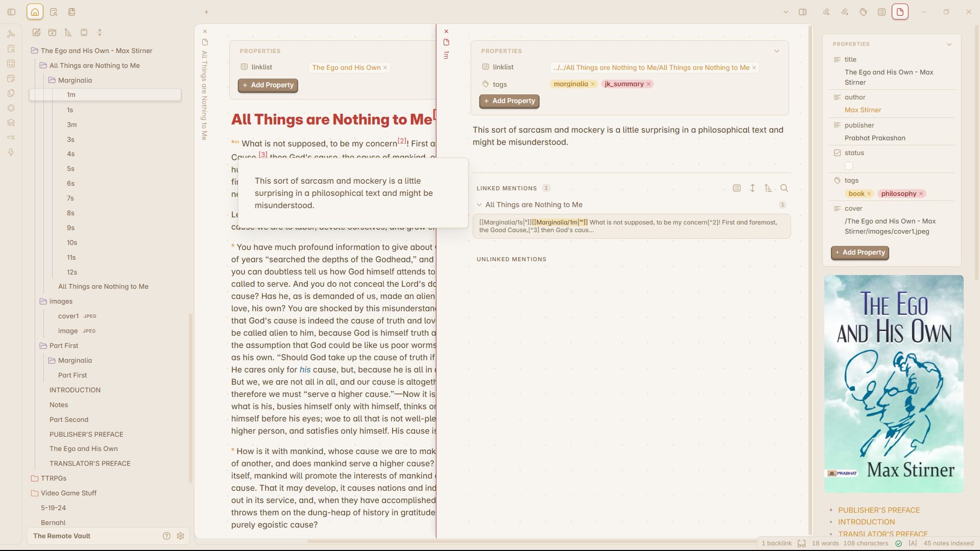This screenshot has width=980, height=551.
Task: Collapse All Things are Nothing folder
Action: [94, 65]
